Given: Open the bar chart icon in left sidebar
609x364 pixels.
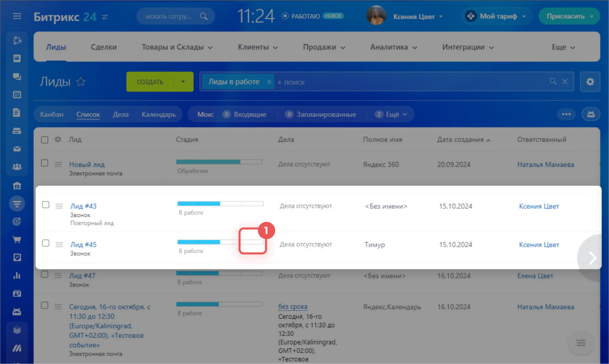Looking at the screenshot, I should [17, 275].
